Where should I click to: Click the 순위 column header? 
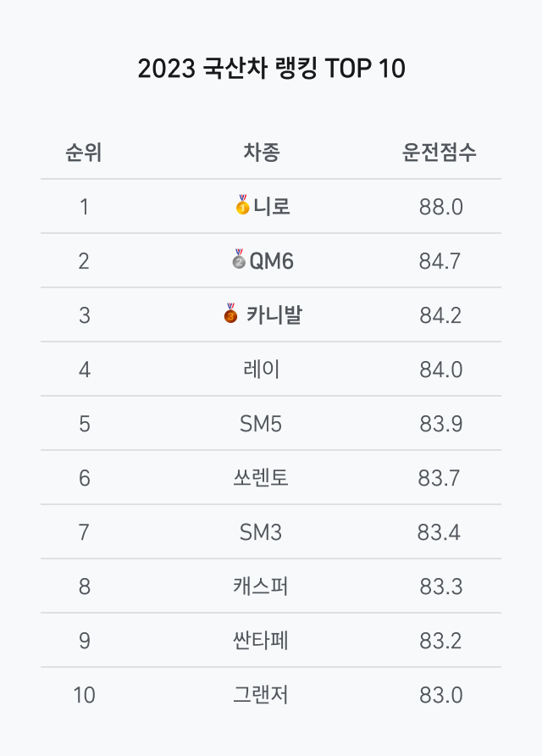pos(84,153)
